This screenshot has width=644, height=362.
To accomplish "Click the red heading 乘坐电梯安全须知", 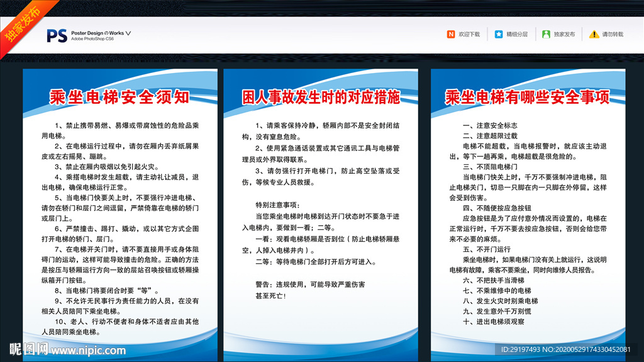I will [119, 97].
